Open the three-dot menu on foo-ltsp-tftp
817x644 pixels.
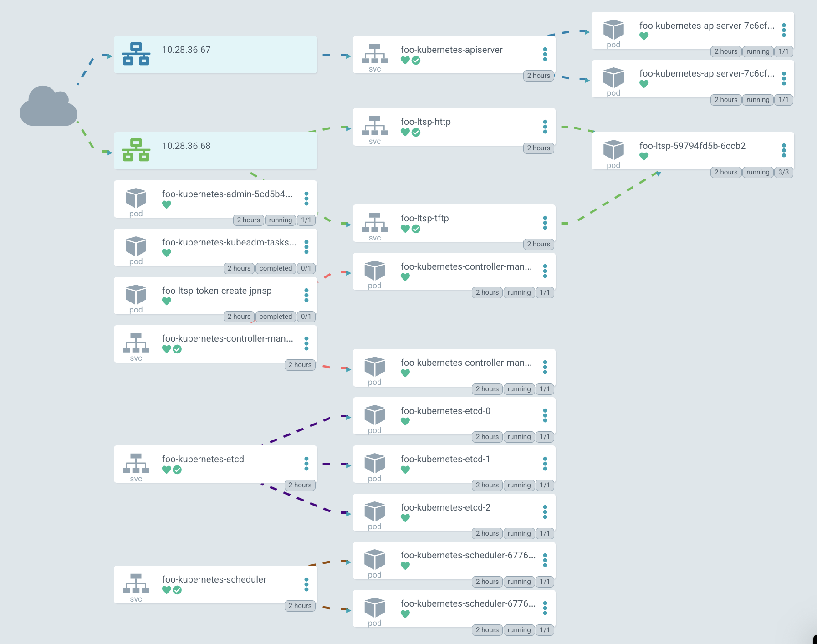pos(545,223)
